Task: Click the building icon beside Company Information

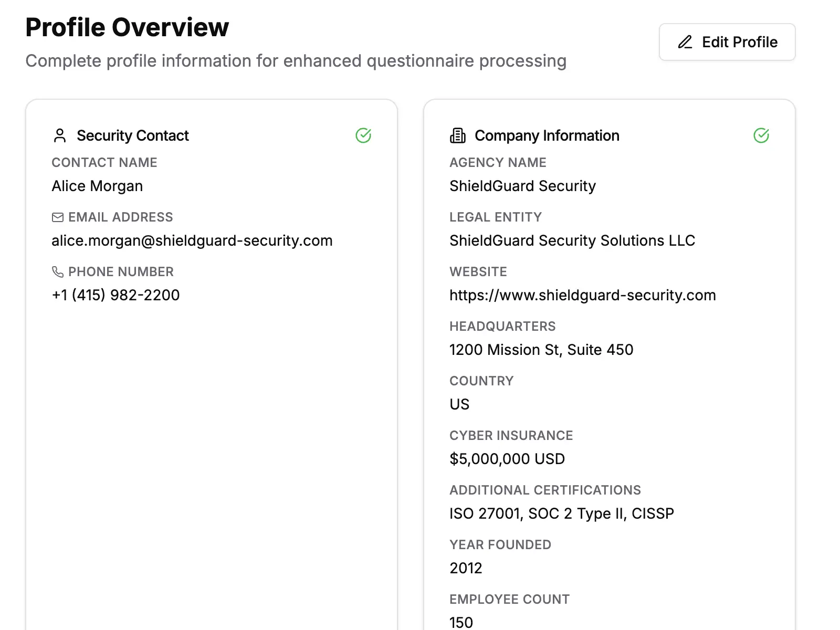Action: [457, 135]
